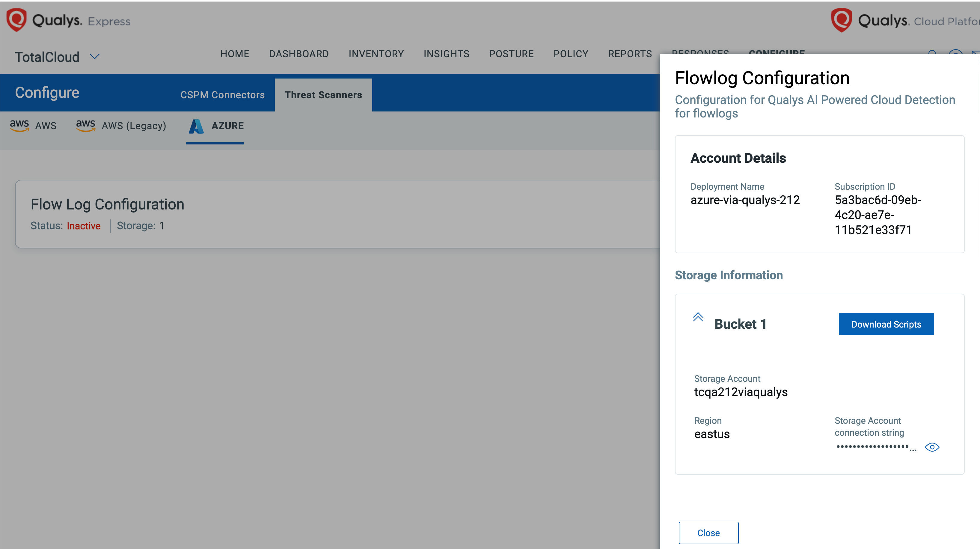Image resolution: width=980 pixels, height=549 pixels.
Task: Click storage account name tcqa212viaqualys
Action: (x=741, y=392)
